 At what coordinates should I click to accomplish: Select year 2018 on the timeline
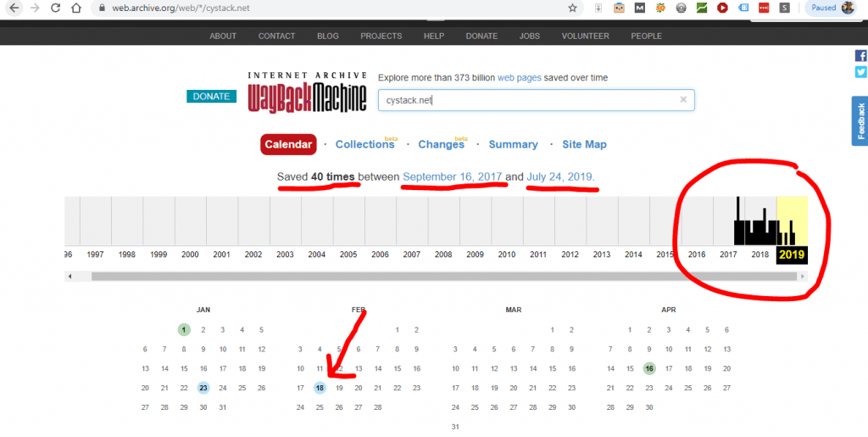click(x=760, y=255)
